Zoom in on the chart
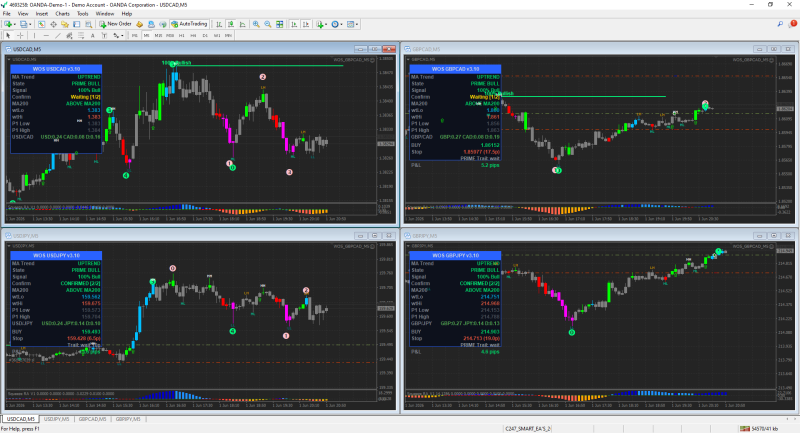Image resolution: width=800 pixels, height=433 pixels. pos(256,24)
